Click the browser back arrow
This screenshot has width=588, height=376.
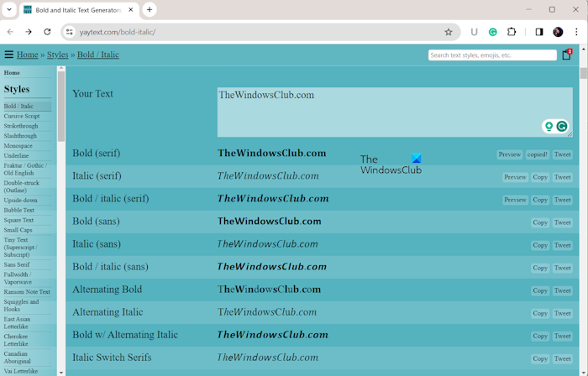(x=10, y=32)
